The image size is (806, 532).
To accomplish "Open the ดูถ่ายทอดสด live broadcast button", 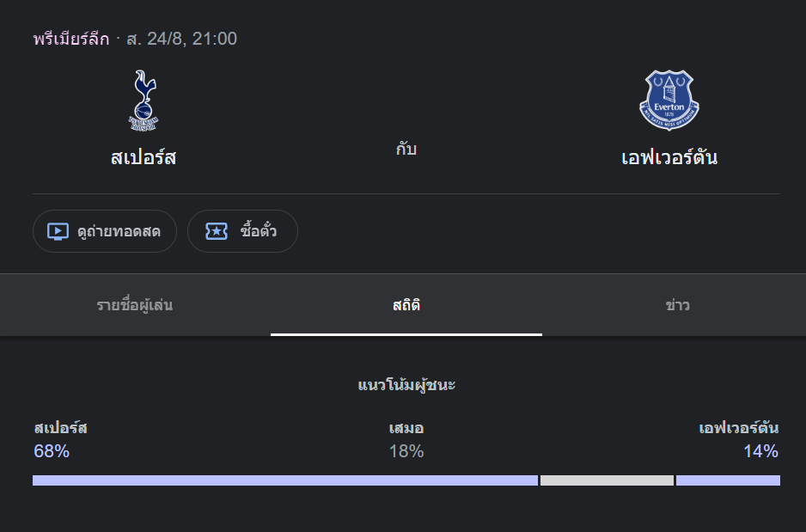I will [105, 231].
